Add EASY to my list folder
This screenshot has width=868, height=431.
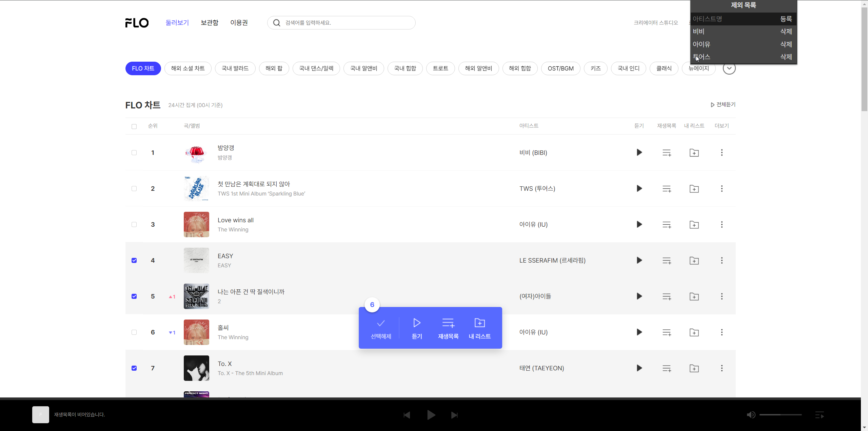click(694, 261)
